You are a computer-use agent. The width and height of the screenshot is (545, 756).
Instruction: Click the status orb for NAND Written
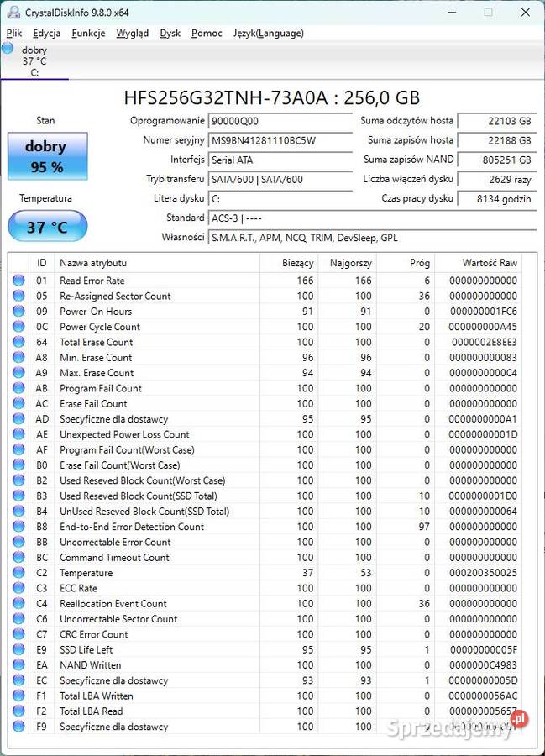tap(18, 665)
